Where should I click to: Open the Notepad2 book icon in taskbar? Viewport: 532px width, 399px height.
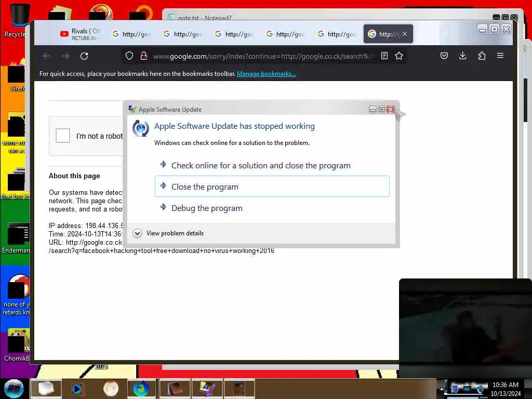(x=175, y=389)
